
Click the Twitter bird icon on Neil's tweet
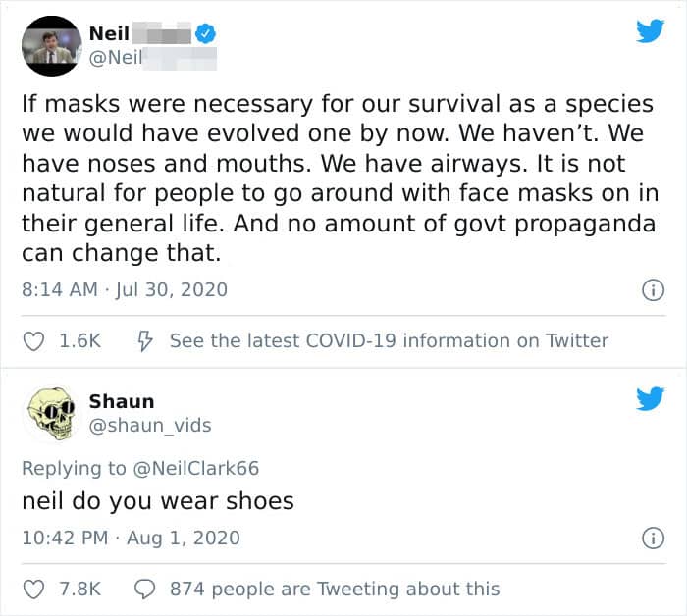[650, 30]
